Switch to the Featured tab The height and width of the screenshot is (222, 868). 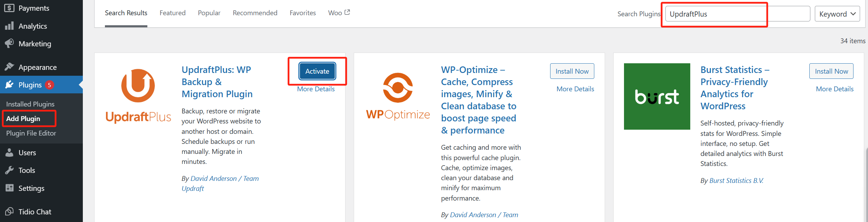(x=173, y=13)
